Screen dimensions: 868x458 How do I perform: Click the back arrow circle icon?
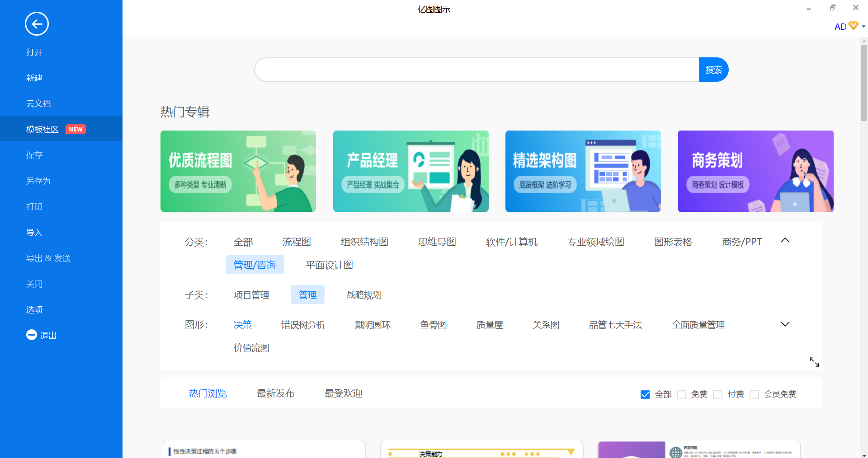pos(37,24)
